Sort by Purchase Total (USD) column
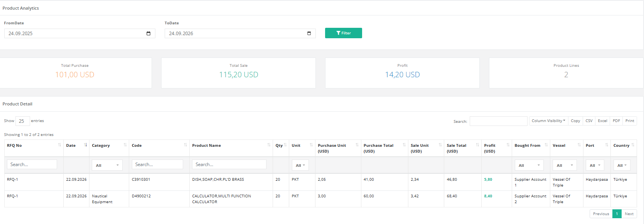644x224 pixels. (384, 148)
